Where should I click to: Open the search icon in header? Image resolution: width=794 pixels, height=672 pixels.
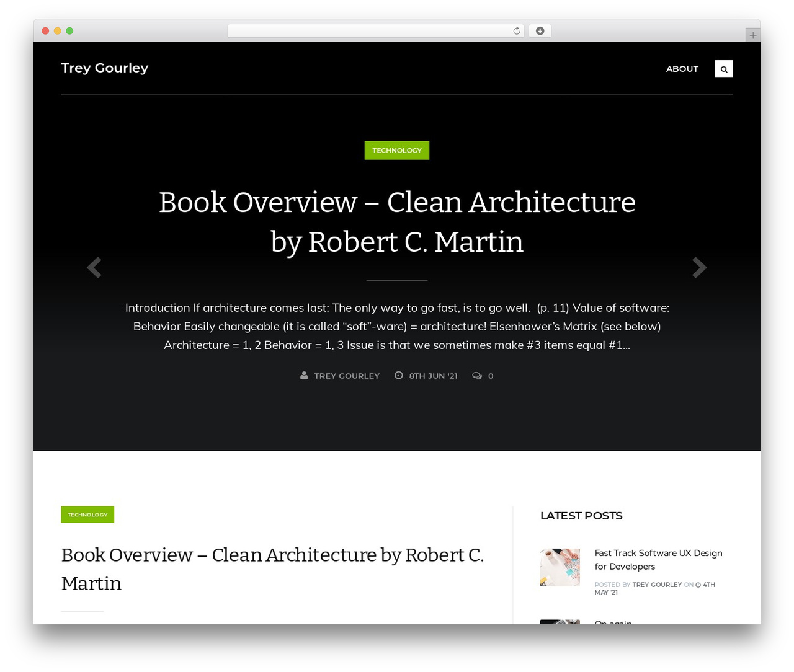tap(723, 69)
